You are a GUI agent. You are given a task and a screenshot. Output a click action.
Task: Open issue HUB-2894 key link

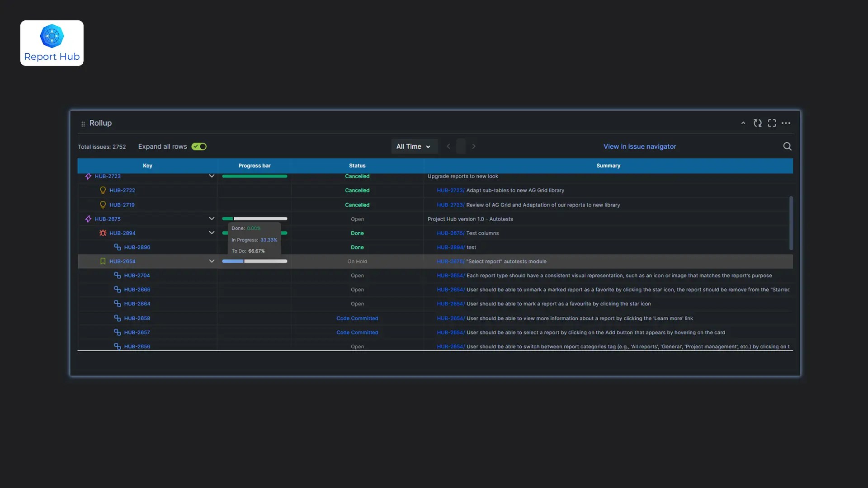[123, 233]
